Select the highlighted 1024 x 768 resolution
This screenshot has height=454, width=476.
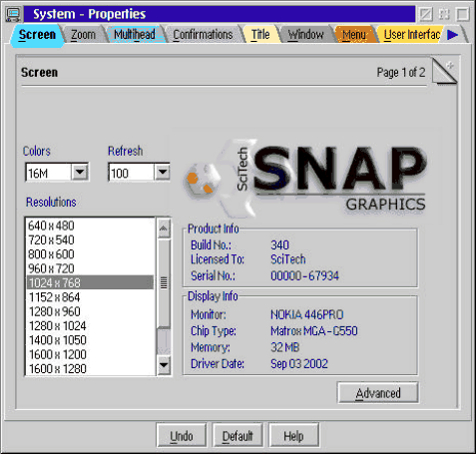[x=90, y=282]
